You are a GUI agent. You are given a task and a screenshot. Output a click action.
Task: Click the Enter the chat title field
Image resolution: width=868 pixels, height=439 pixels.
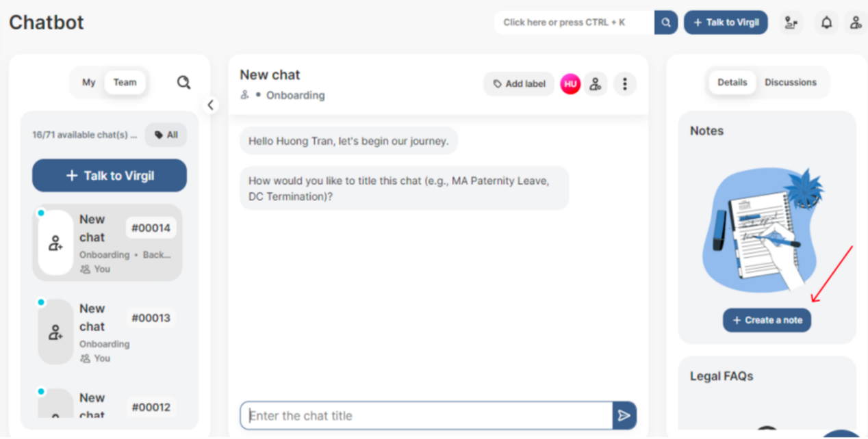click(x=426, y=416)
